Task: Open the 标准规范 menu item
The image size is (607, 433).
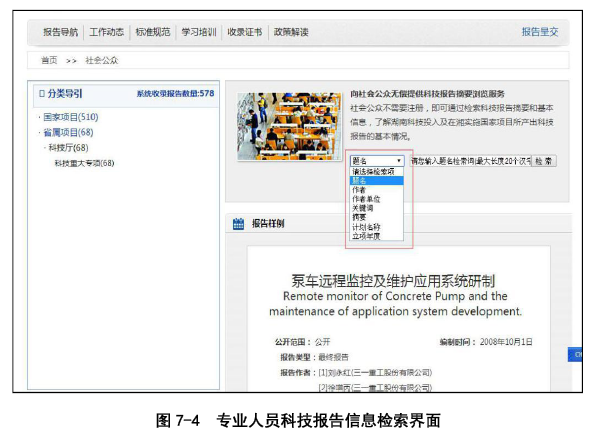Action: coord(152,32)
